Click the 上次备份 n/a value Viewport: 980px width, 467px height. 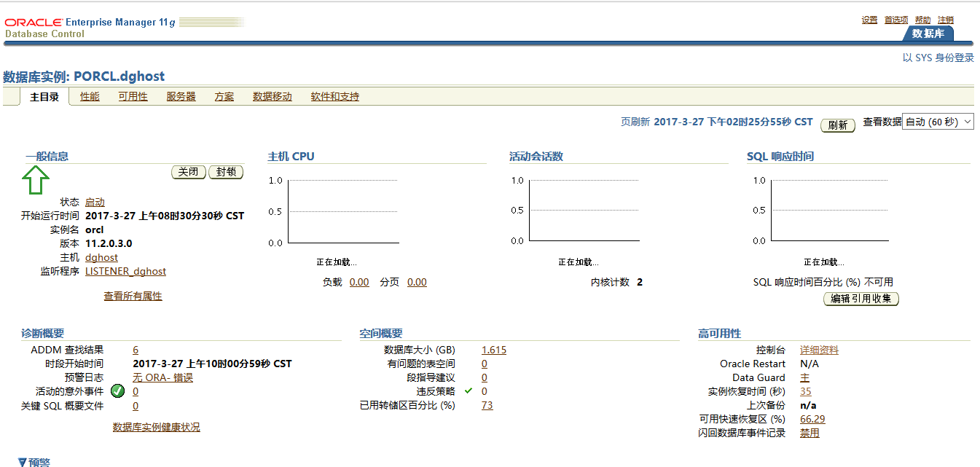coord(808,405)
